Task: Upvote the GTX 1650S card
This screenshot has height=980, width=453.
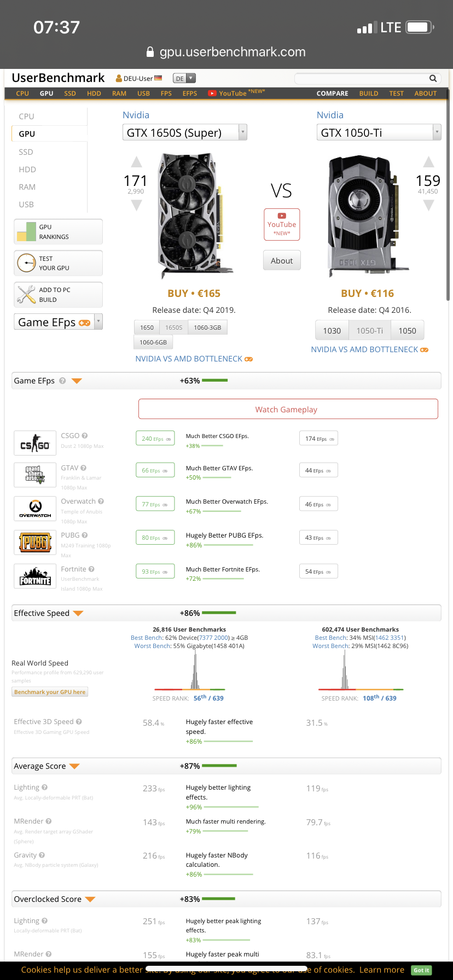Action: tap(137, 162)
